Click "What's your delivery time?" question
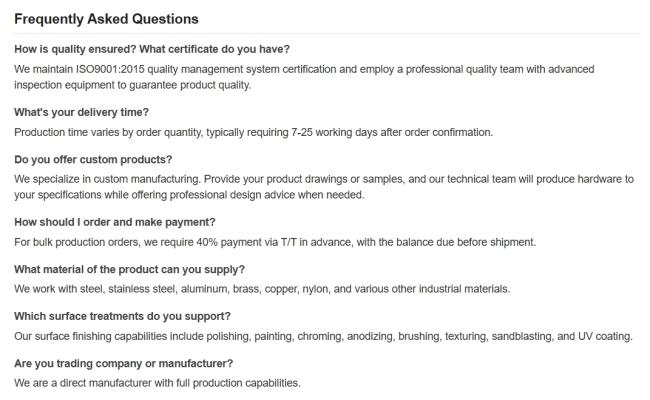Image resolution: width=650 pixels, height=400 pixels. (81, 112)
